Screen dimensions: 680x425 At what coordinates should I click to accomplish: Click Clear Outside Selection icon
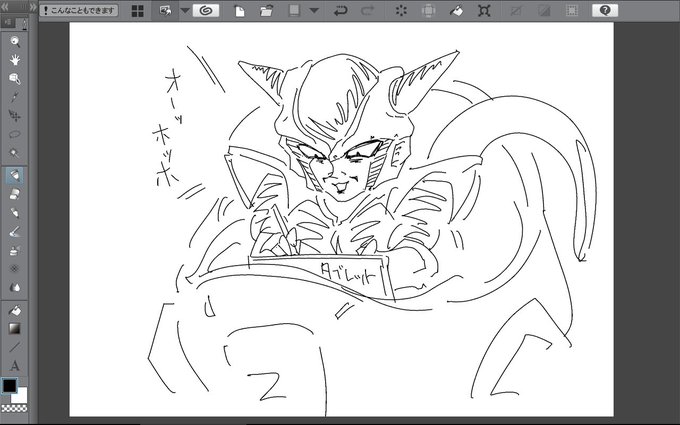428,11
